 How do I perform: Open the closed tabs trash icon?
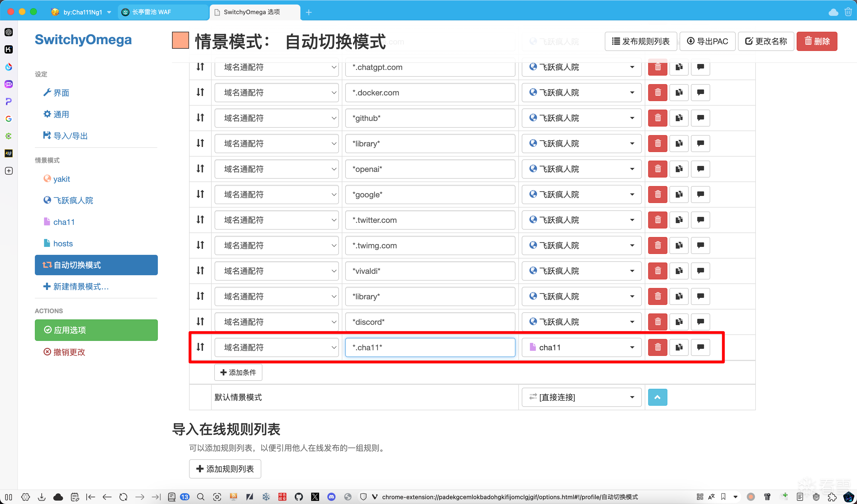(848, 12)
